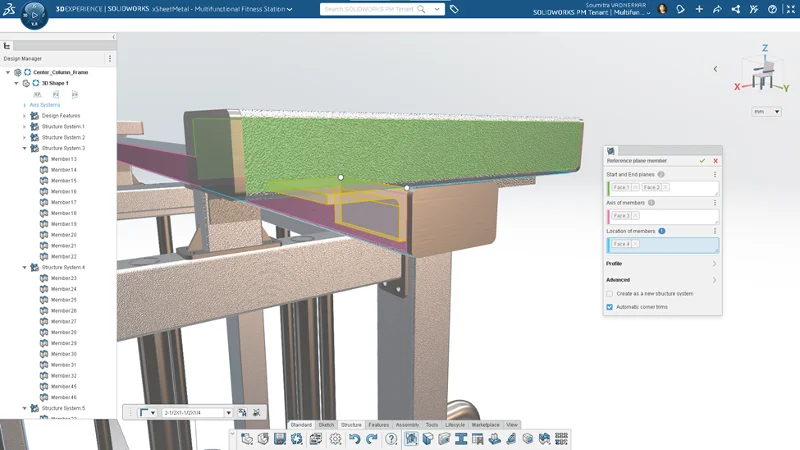800x450 pixels.
Task: Remove Face 3 from Axis of members
Action: point(635,216)
